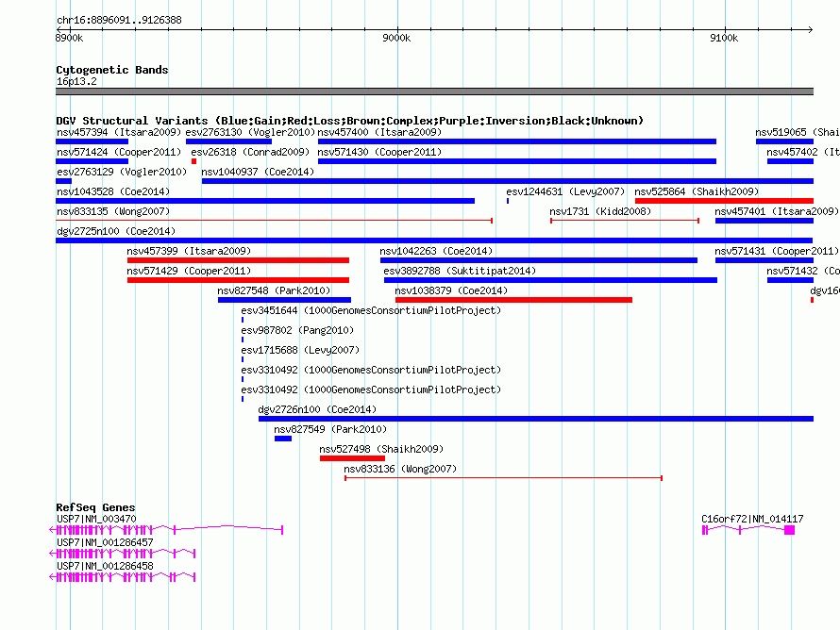This screenshot has height=630, width=840.
Task: Select the DGV Structural Variants track heading
Action: [x=349, y=121]
